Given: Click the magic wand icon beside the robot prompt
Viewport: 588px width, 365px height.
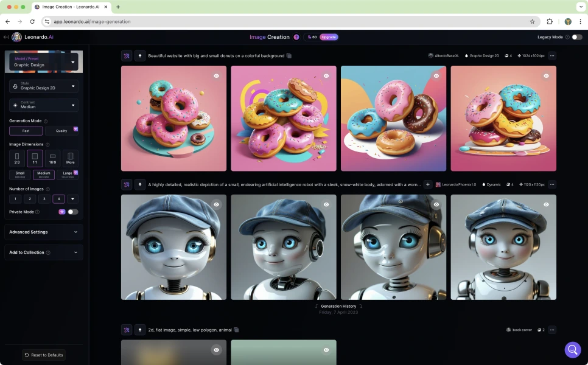Looking at the screenshot, I should (127, 184).
